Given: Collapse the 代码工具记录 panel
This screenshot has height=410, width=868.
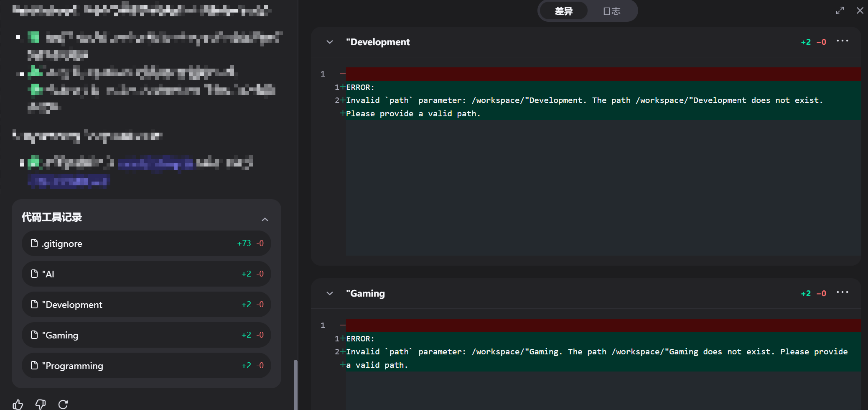Looking at the screenshot, I should [x=265, y=219].
